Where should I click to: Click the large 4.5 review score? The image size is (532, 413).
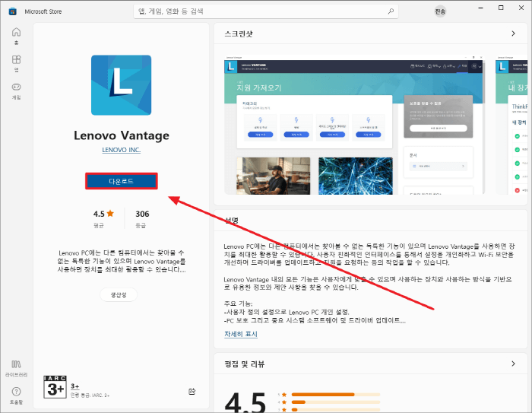(245, 402)
